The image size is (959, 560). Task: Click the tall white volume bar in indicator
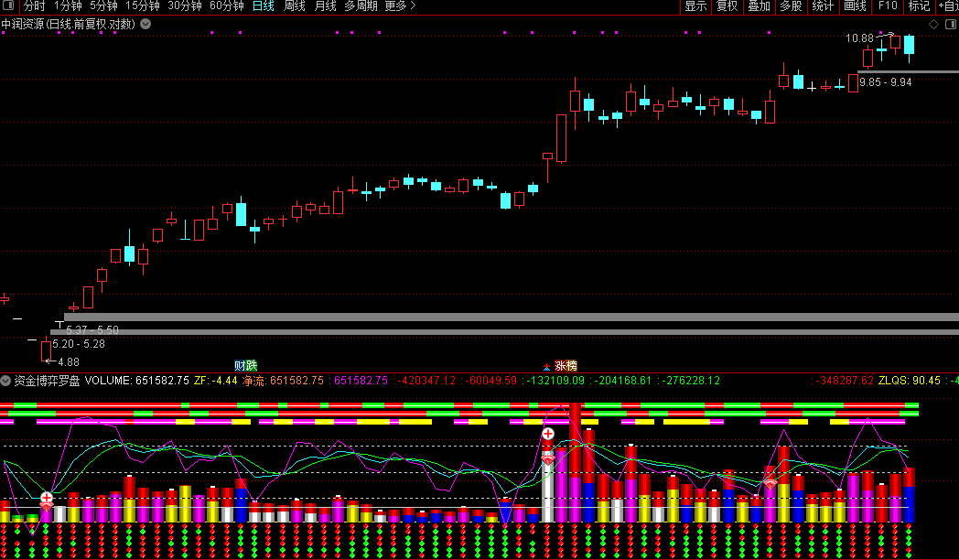click(x=548, y=489)
